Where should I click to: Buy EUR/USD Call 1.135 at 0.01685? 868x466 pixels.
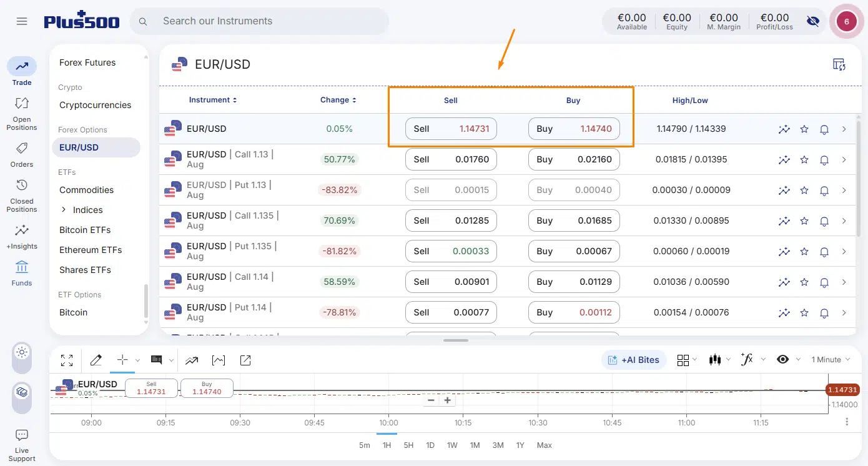pos(574,221)
